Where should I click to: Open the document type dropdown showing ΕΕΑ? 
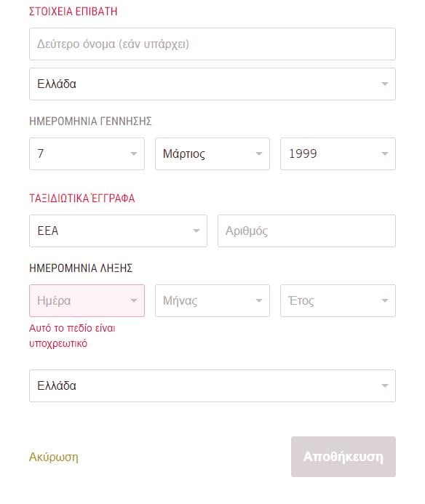point(118,231)
